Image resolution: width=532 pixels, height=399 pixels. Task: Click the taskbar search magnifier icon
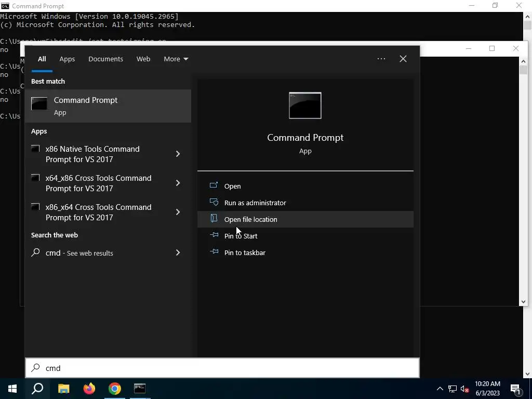click(x=37, y=389)
